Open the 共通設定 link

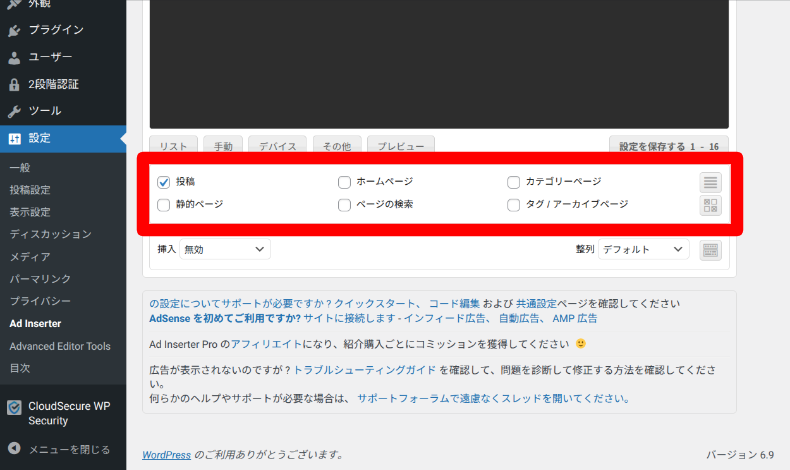(536, 304)
